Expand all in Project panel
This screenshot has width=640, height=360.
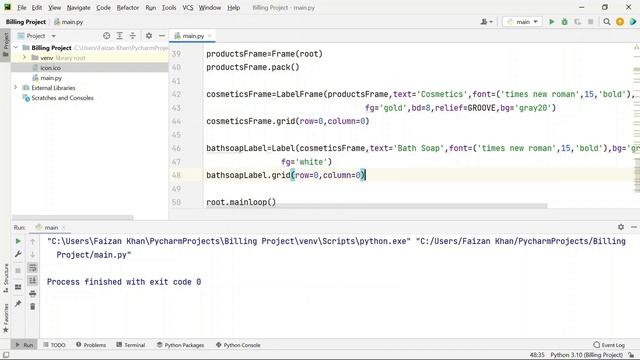120,36
